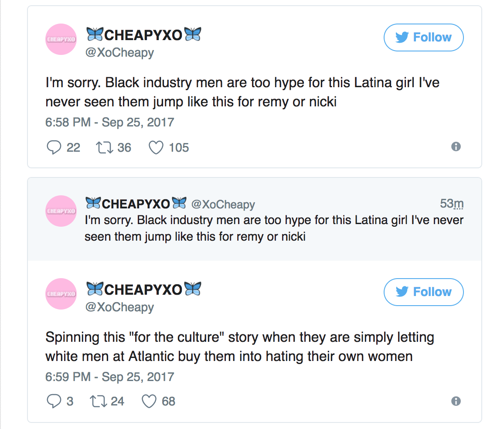Reply to the "for the culture" tweet
The height and width of the screenshot is (429, 504).
(x=54, y=401)
